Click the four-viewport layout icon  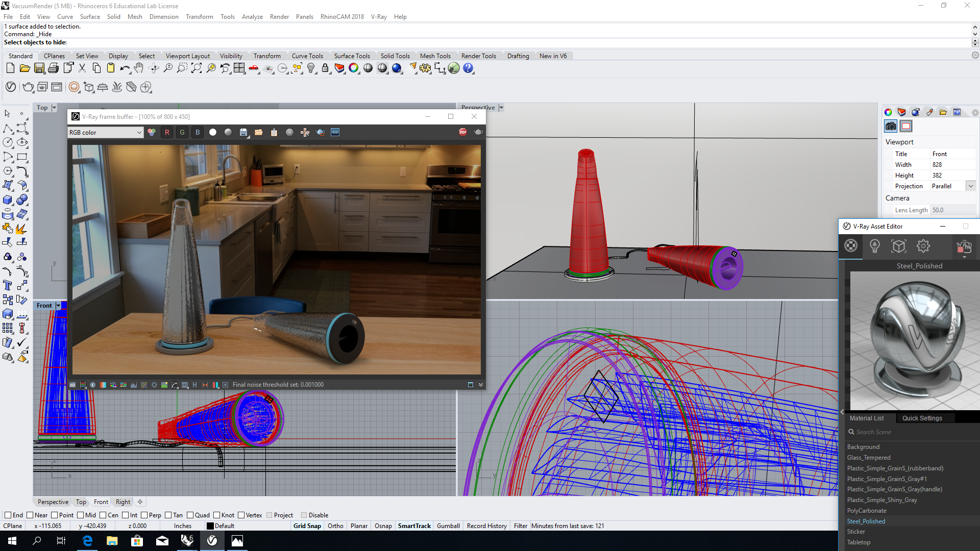(x=239, y=68)
